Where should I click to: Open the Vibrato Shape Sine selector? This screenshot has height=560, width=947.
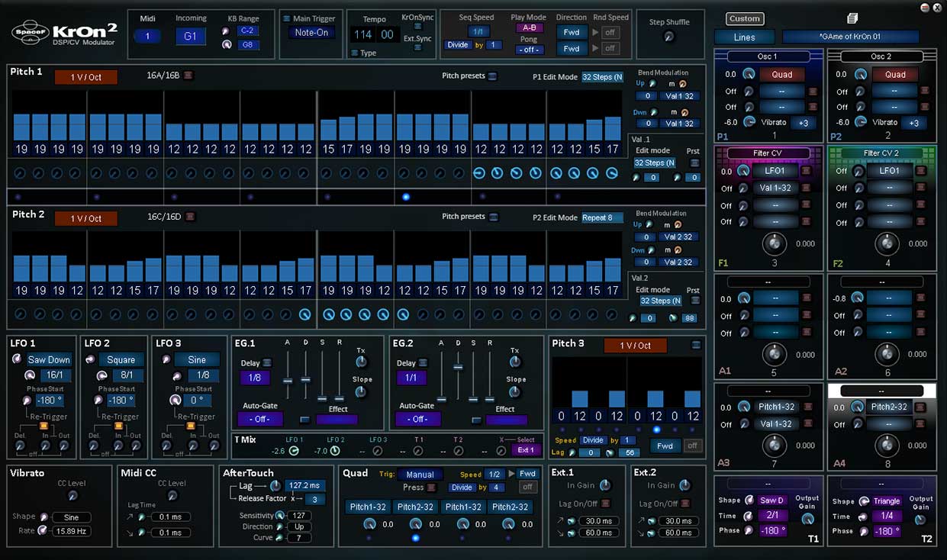pyautogui.click(x=71, y=517)
